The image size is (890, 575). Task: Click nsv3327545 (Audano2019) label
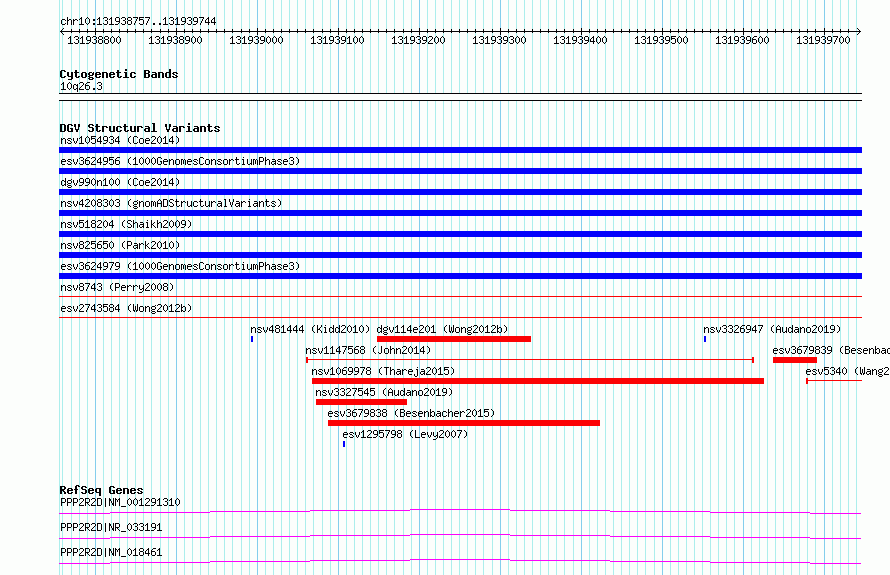click(384, 392)
